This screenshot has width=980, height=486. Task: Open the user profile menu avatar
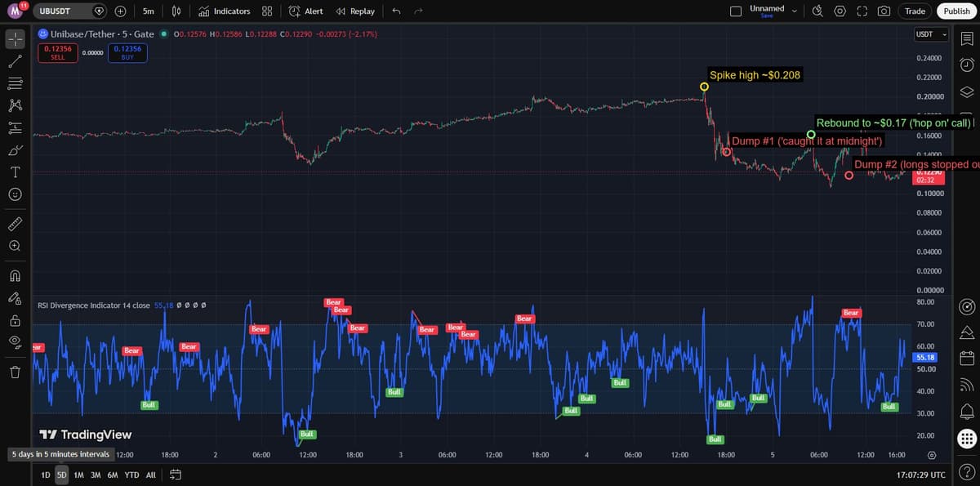point(14,11)
